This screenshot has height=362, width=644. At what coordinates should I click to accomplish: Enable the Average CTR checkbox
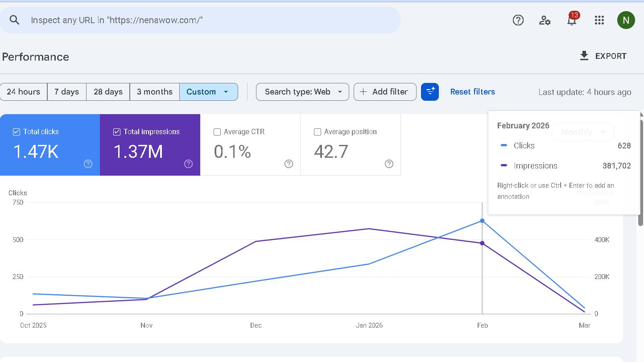[x=217, y=132]
